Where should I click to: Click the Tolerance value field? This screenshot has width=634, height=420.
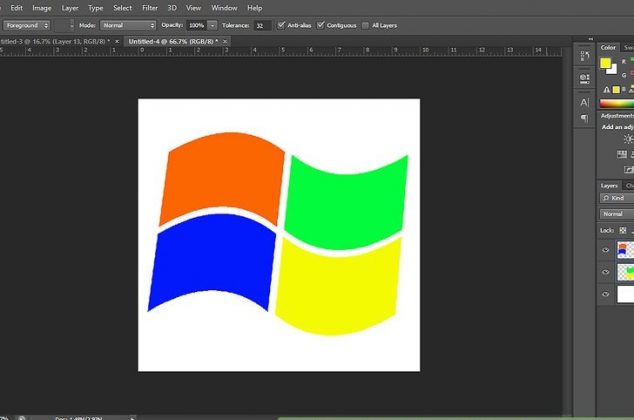pyautogui.click(x=263, y=24)
